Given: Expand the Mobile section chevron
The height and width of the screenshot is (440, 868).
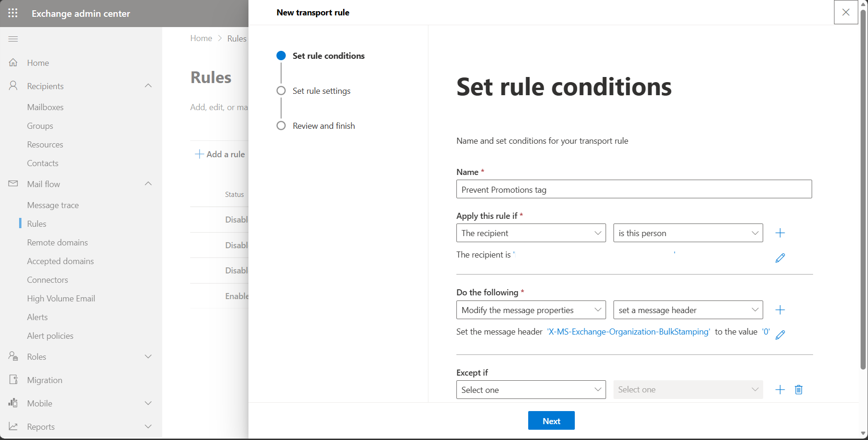Looking at the screenshot, I should [148, 403].
